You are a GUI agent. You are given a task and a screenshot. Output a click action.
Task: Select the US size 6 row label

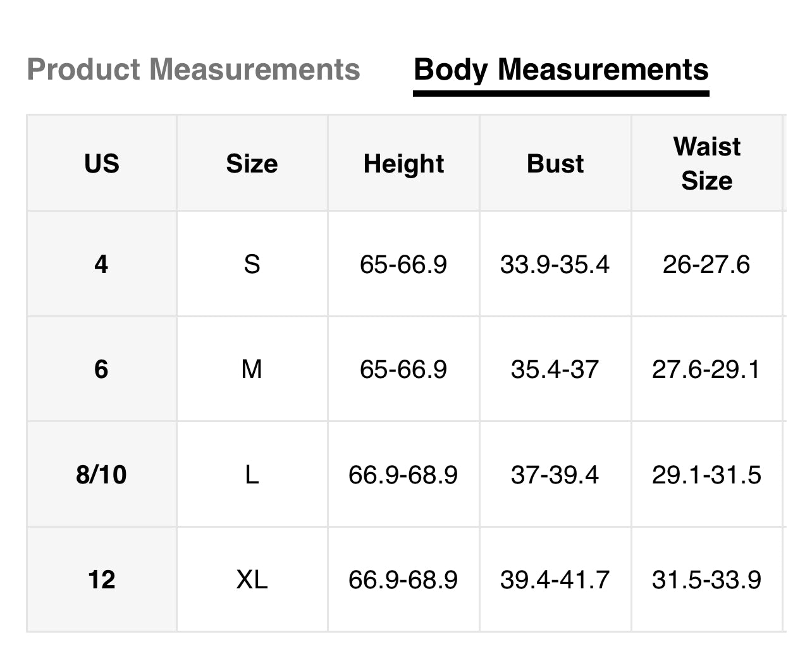[101, 369]
